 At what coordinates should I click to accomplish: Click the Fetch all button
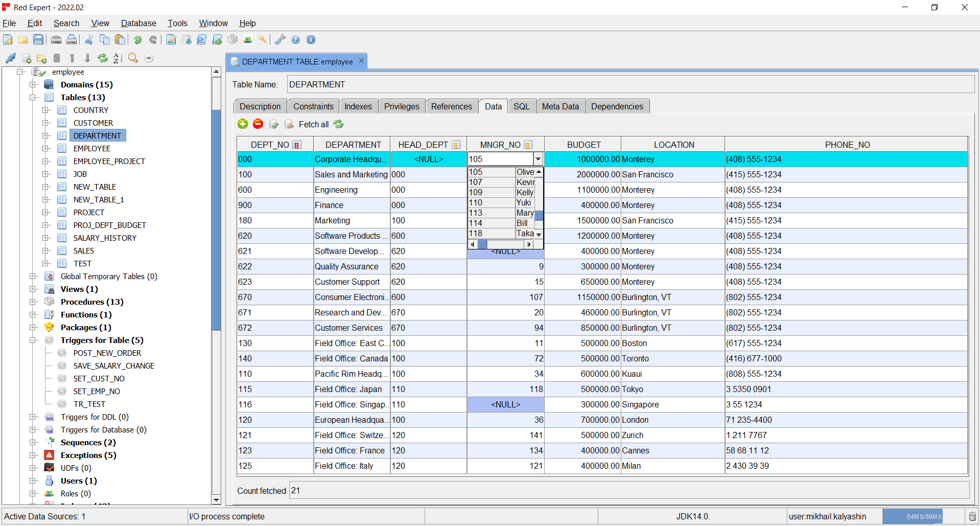[313, 124]
